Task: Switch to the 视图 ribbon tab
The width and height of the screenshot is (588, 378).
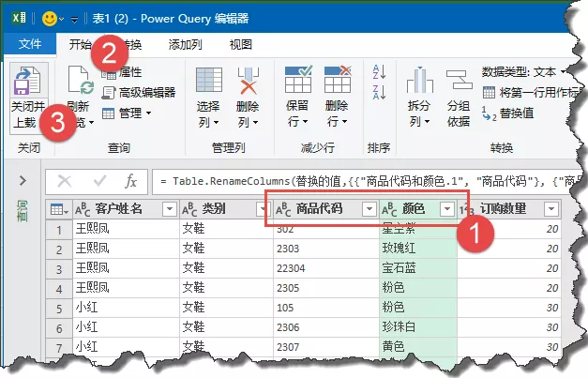Action: click(241, 45)
